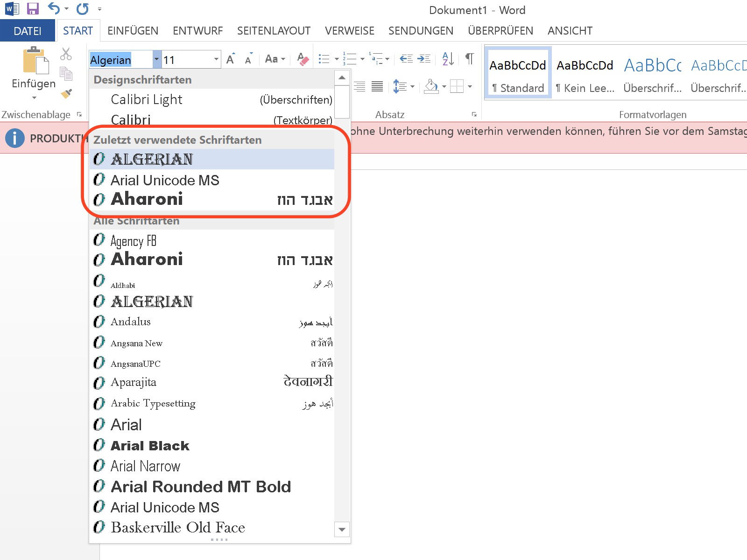Open Customize Quick Access Toolbar arrow
747x560 pixels.
click(x=99, y=9)
